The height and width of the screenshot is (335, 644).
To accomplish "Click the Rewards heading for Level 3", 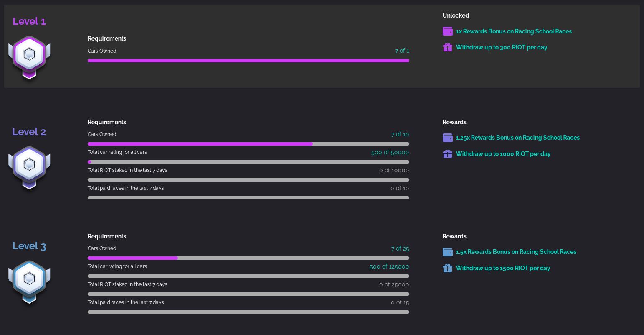I will [454, 236].
